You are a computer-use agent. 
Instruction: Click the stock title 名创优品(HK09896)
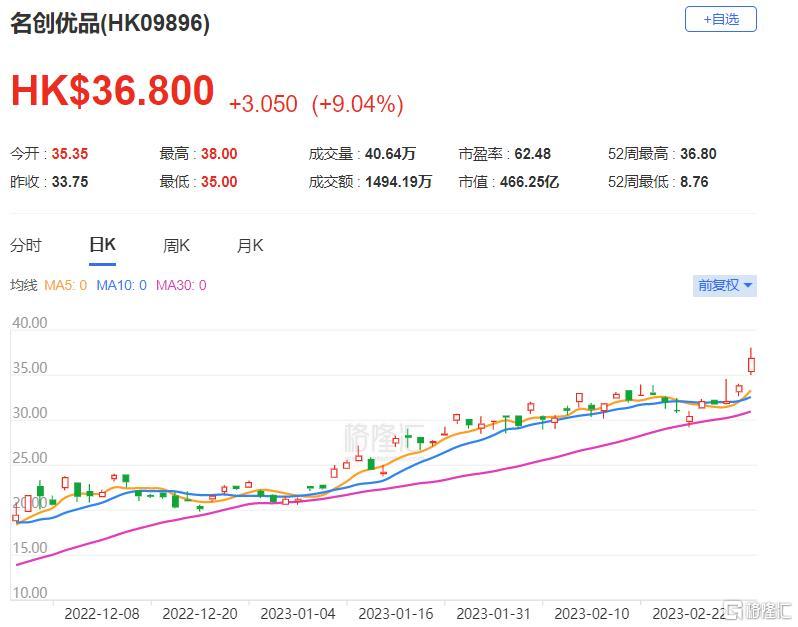[x=110, y=23]
